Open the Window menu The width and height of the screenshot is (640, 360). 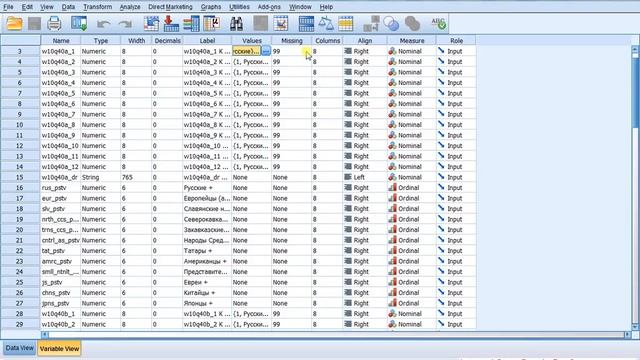coord(300,7)
